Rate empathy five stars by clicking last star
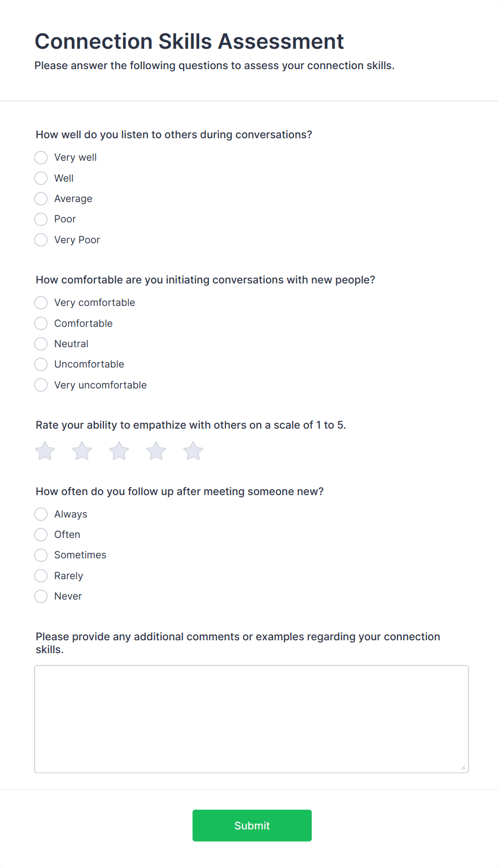498x868 pixels. click(193, 451)
